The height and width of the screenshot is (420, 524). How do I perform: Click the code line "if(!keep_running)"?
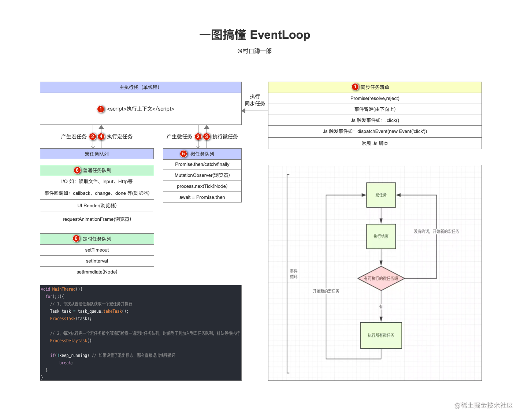point(70,356)
